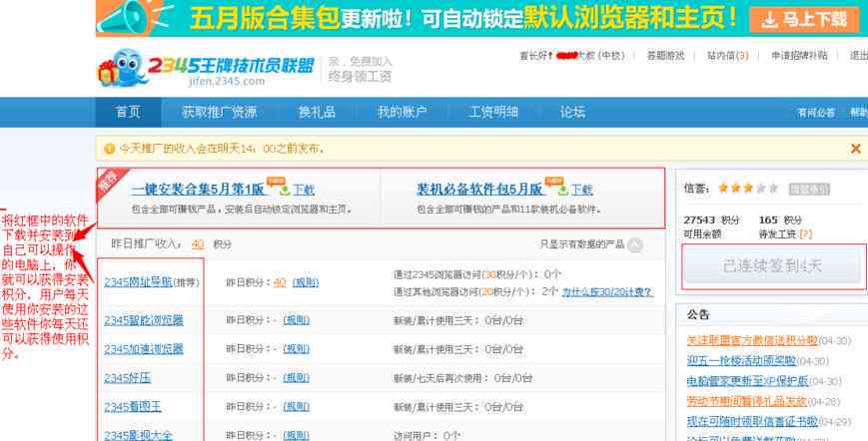Click the 马上下载 banner download button

(x=804, y=20)
